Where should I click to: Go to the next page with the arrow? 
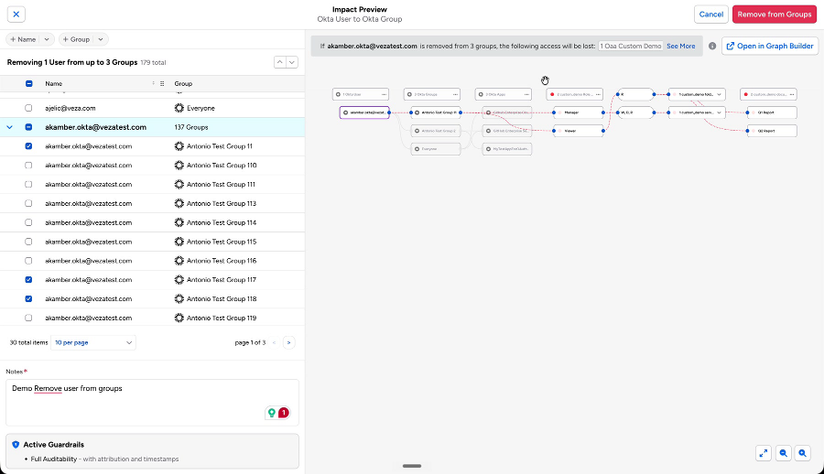click(289, 343)
